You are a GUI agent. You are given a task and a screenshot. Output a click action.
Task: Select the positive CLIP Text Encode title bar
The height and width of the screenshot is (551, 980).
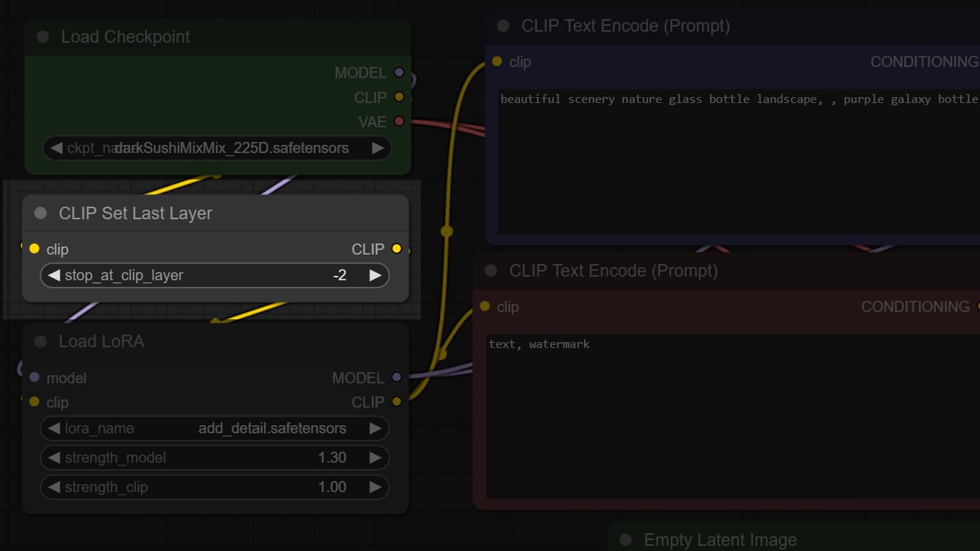(x=733, y=26)
